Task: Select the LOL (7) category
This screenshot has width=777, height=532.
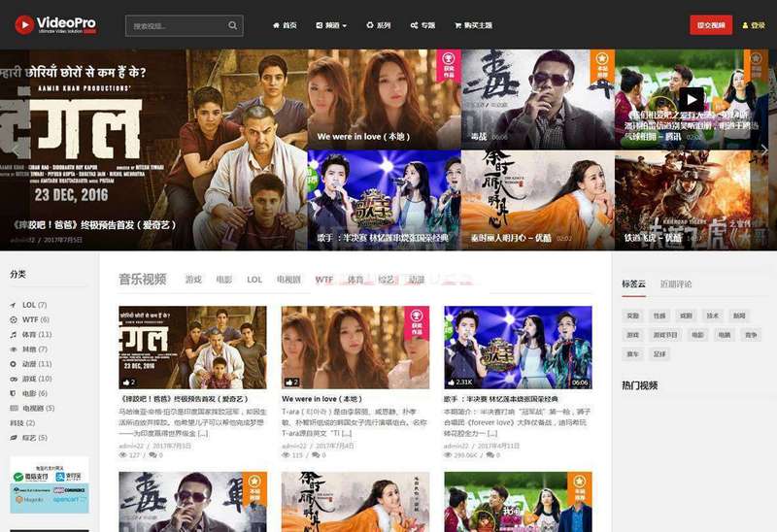Action: click(34, 305)
